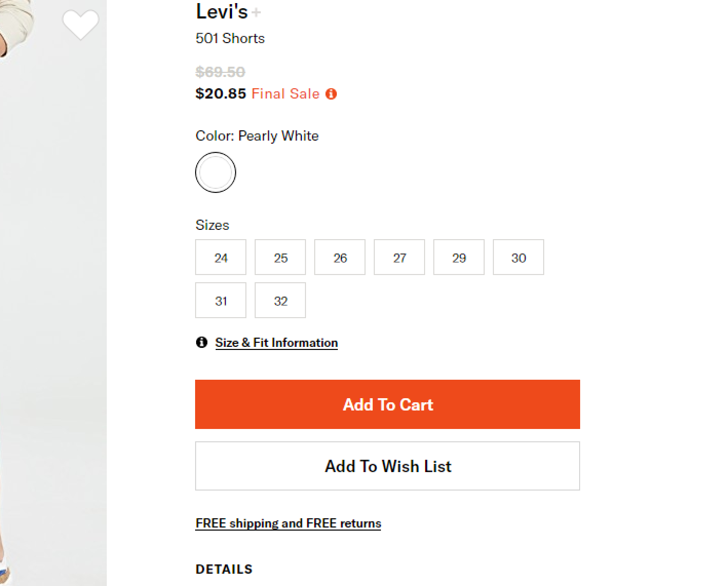Open the Final Sale info icon
The image size is (728, 586).
click(x=331, y=94)
